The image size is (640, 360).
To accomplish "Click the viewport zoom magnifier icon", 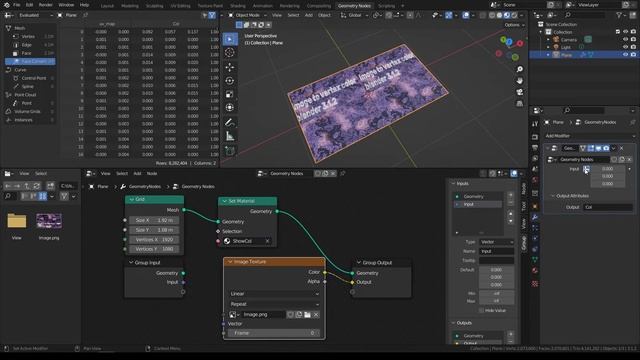I will tap(519, 69).
